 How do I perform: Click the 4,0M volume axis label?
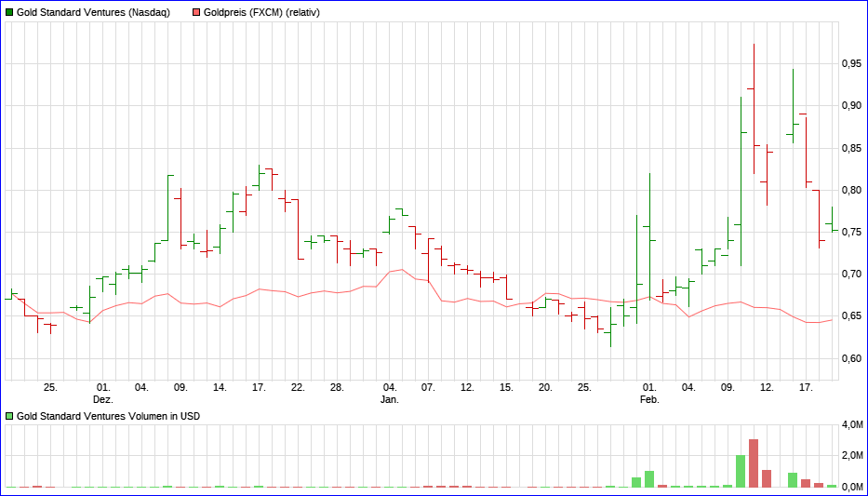coord(852,425)
